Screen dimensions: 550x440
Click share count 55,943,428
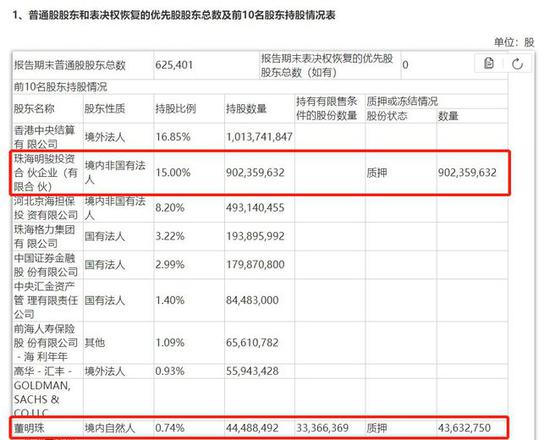(x=252, y=371)
